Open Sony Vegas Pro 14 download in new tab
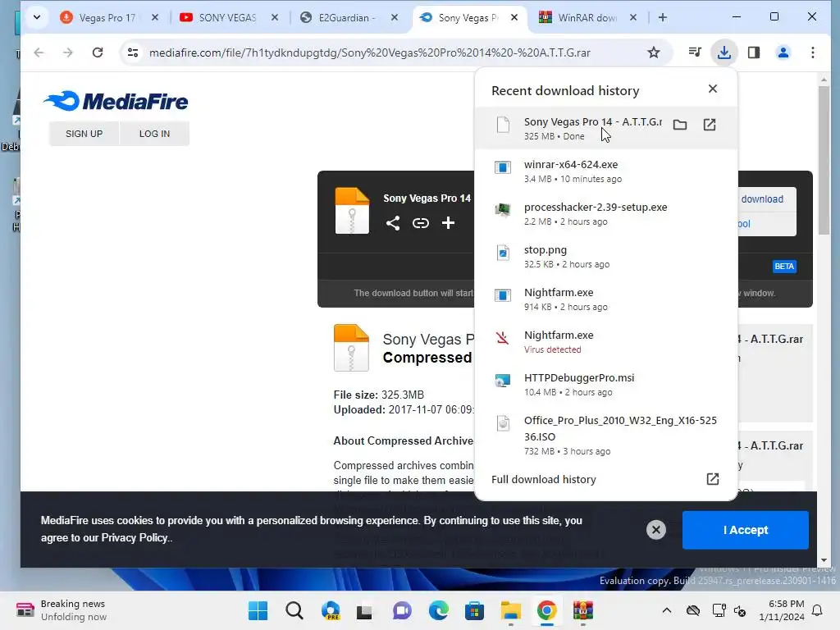Image resolution: width=840 pixels, height=630 pixels. 710,125
